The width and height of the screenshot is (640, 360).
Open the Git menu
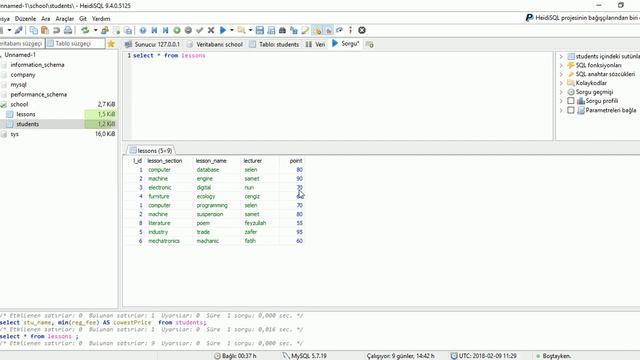coord(83,19)
